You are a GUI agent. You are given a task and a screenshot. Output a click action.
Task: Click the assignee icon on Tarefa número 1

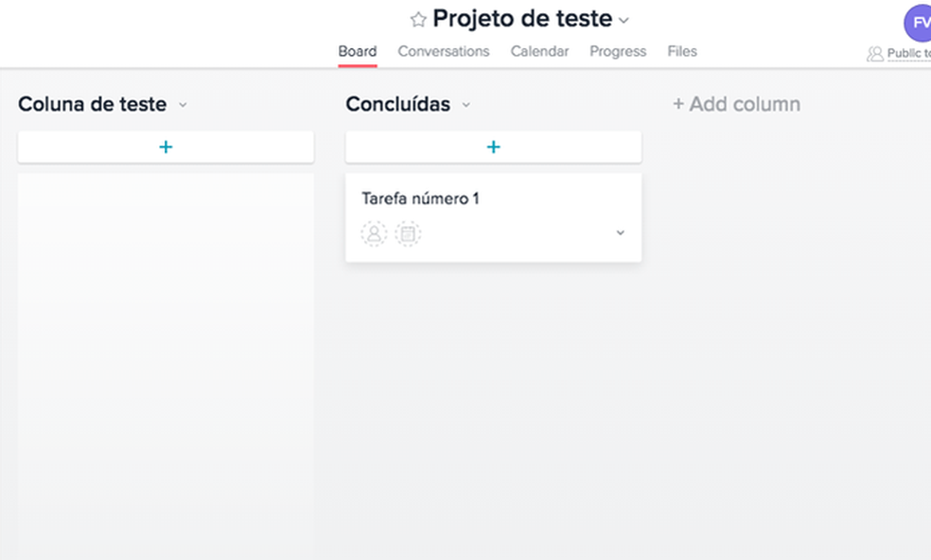click(374, 234)
